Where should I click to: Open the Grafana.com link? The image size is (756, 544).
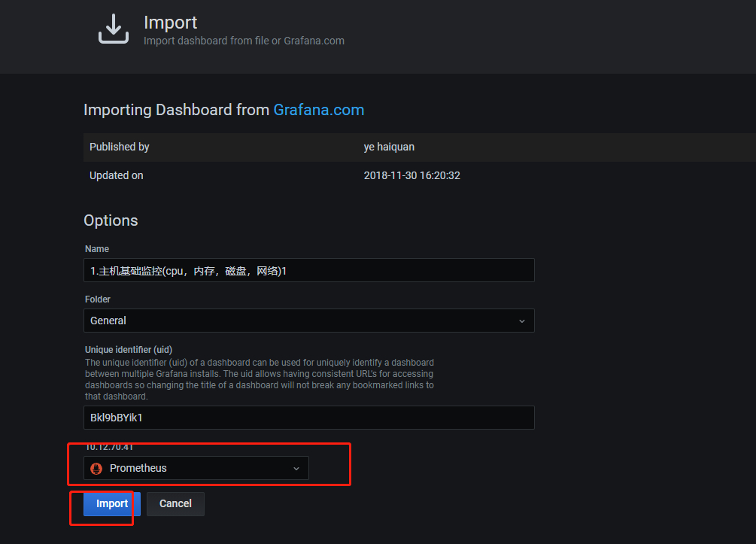[319, 110]
